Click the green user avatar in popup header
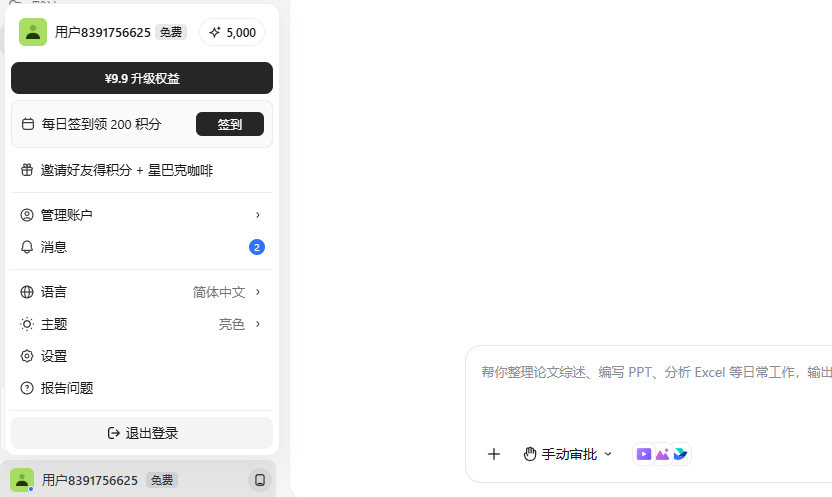The width and height of the screenshot is (832, 497). (33, 32)
